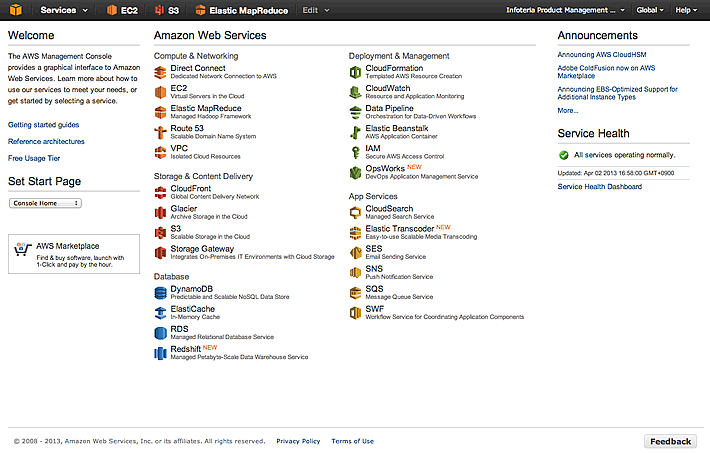Click the Feedback button
This screenshot has height=453, width=710.
(x=671, y=441)
